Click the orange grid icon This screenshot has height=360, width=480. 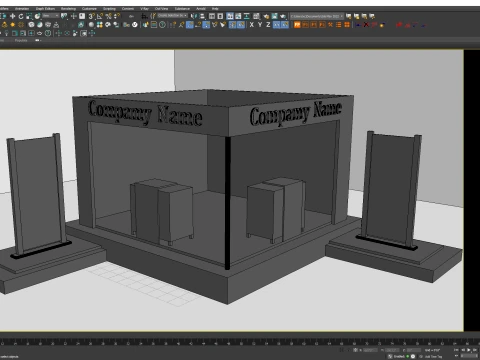(347, 25)
